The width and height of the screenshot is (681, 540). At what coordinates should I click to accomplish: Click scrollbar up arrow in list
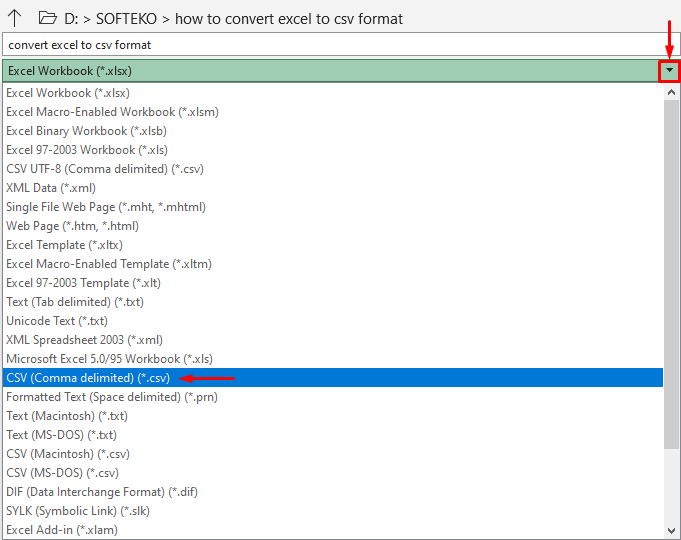pos(671,93)
